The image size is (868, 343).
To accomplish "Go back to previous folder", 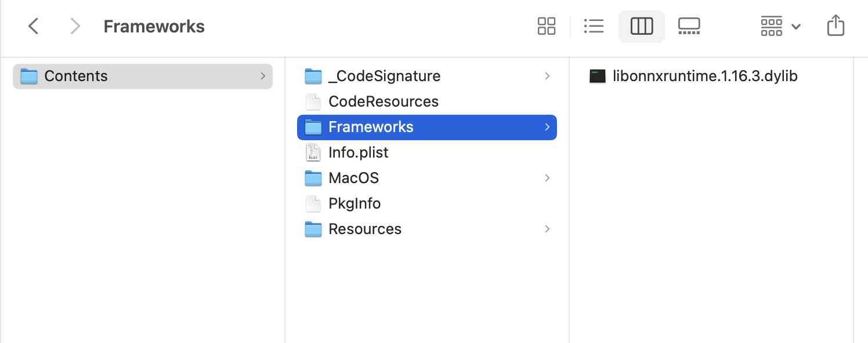I will 34,26.
